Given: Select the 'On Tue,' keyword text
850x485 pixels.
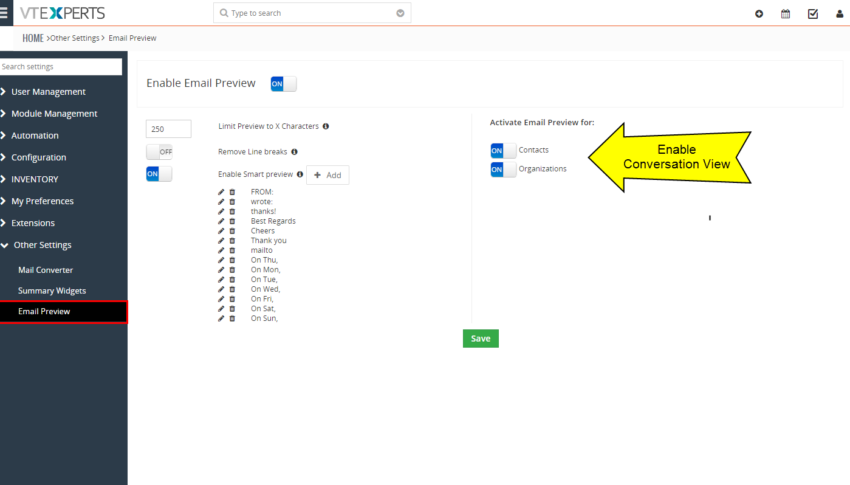Looking at the screenshot, I should tap(264, 280).
